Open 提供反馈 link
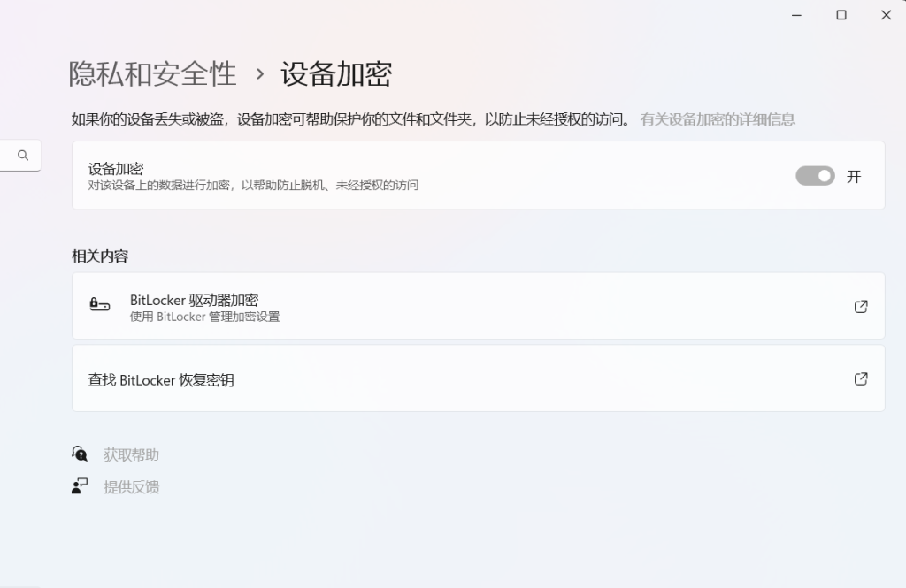The height and width of the screenshot is (588, 906). click(131, 486)
